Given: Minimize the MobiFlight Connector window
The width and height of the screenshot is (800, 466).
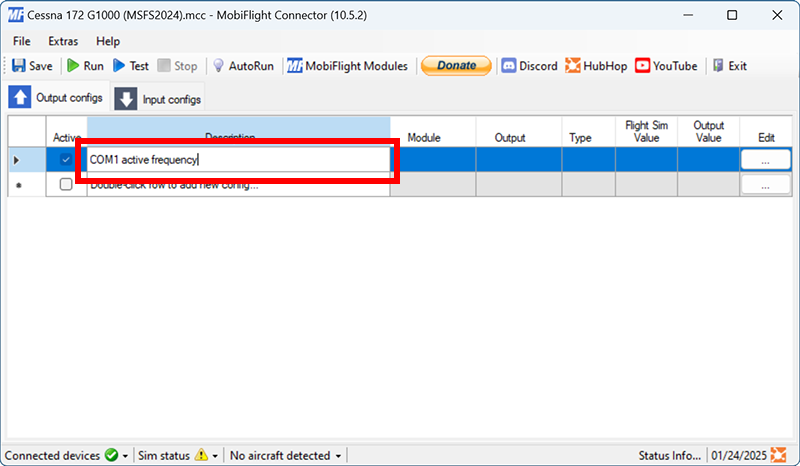Looking at the screenshot, I should tap(688, 15).
